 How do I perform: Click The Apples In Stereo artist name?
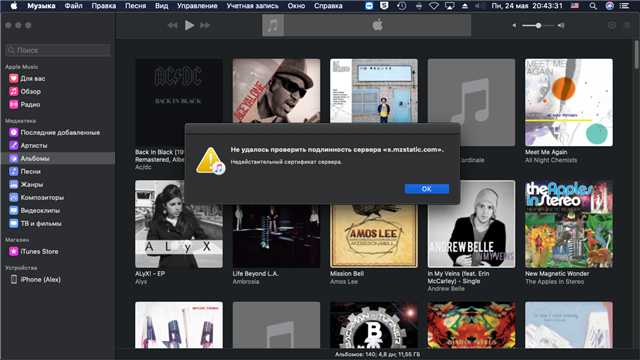coord(554,282)
